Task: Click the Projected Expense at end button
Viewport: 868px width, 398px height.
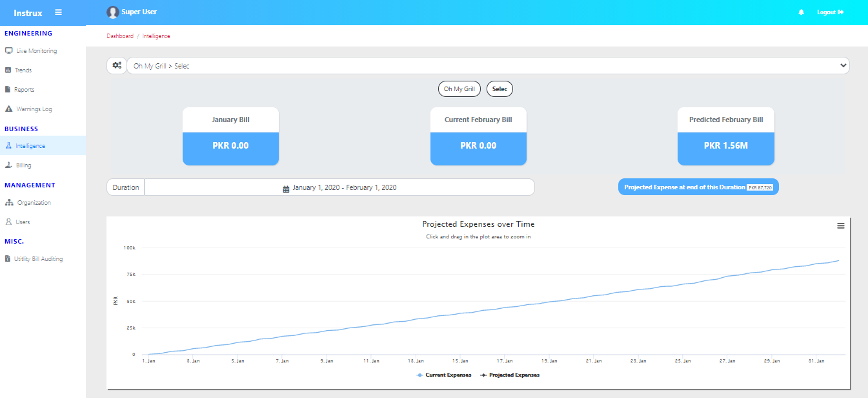Action: click(x=698, y=187)
